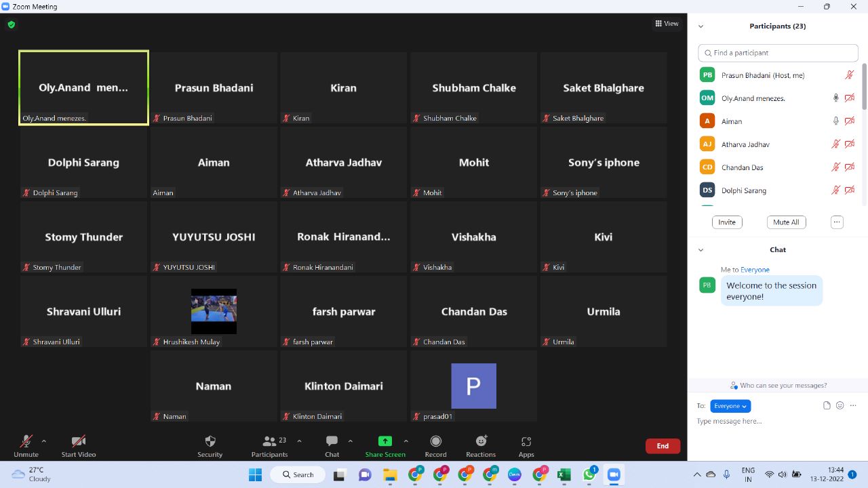The height and width of the screenshot is (488, 868).
Task: Toggle Dolphi Sarang's video icon in list
Action: tap(849, 190)
